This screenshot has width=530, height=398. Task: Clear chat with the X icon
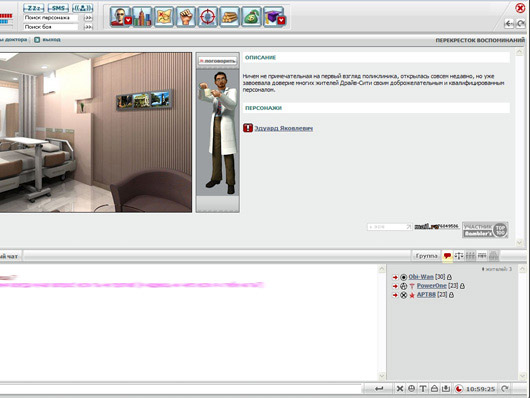click(x=400, y=389)
